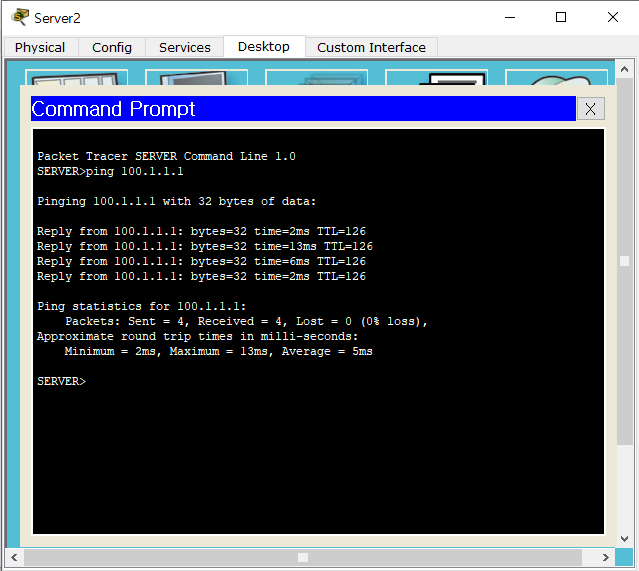Click the 'Pinging 100.1.1.1 with 32 bytes' line
This screenshot has width=639, height=571.
pos(176,201)
